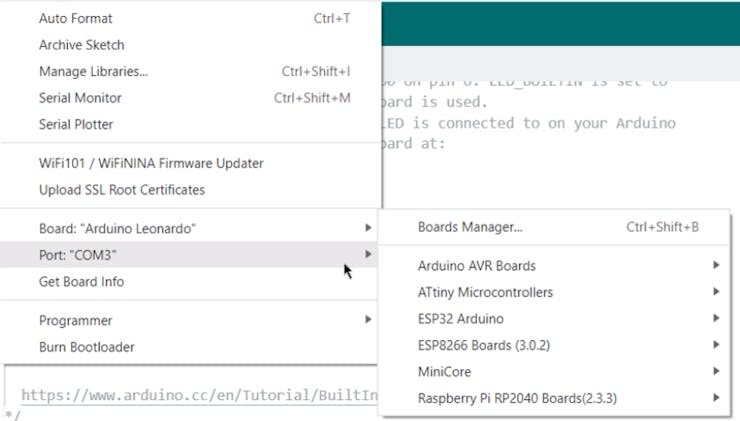Select Archive Sketch from the menu
The height and width of the screenshot is (421, 740).
point(82,45)
